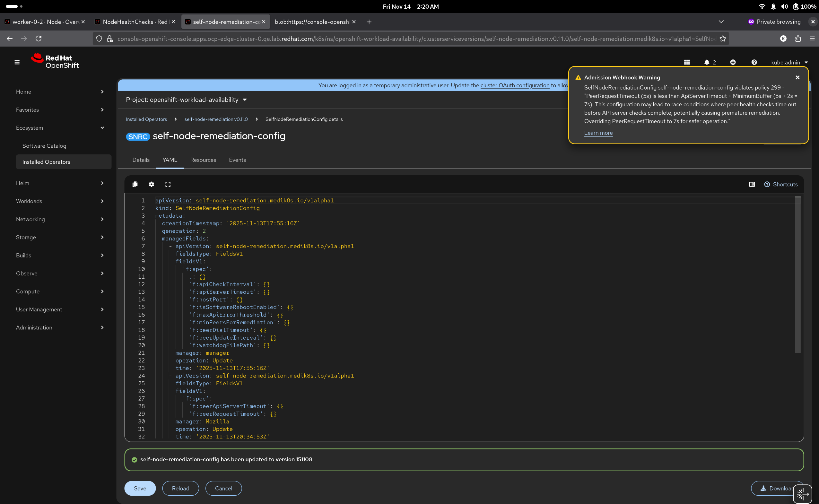
Task: Click Learn more link in warning
Action: (x=598, y=133)
